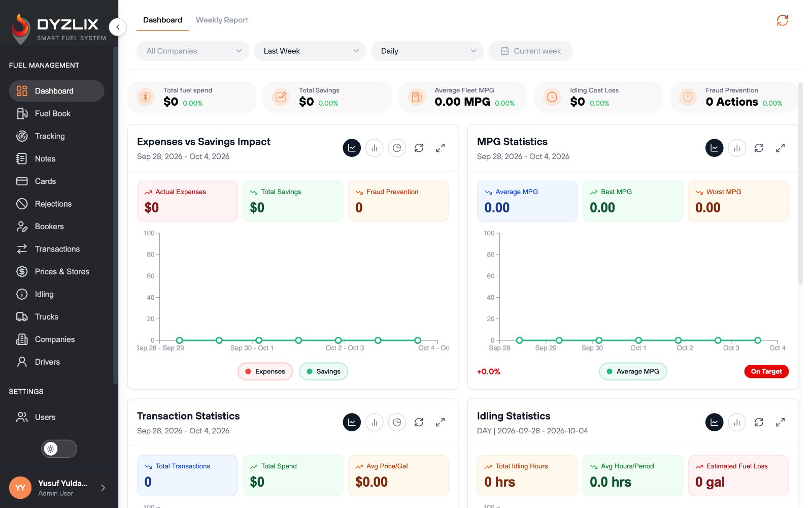Open the Daily interval dropdown
The width and height of the screenshot is (812, 508).
[427, 51]
